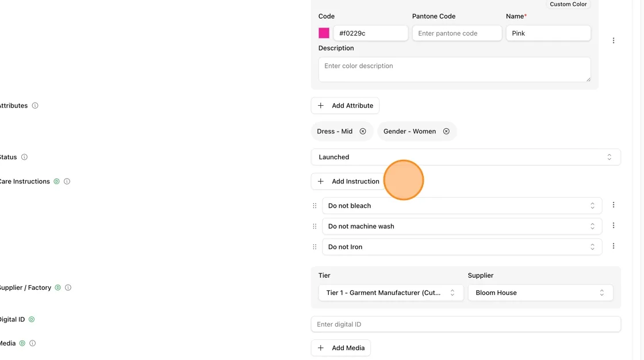Edit the hex color Code field
Viewport: 644px width, 360px height.
click(x=370, y=33)
